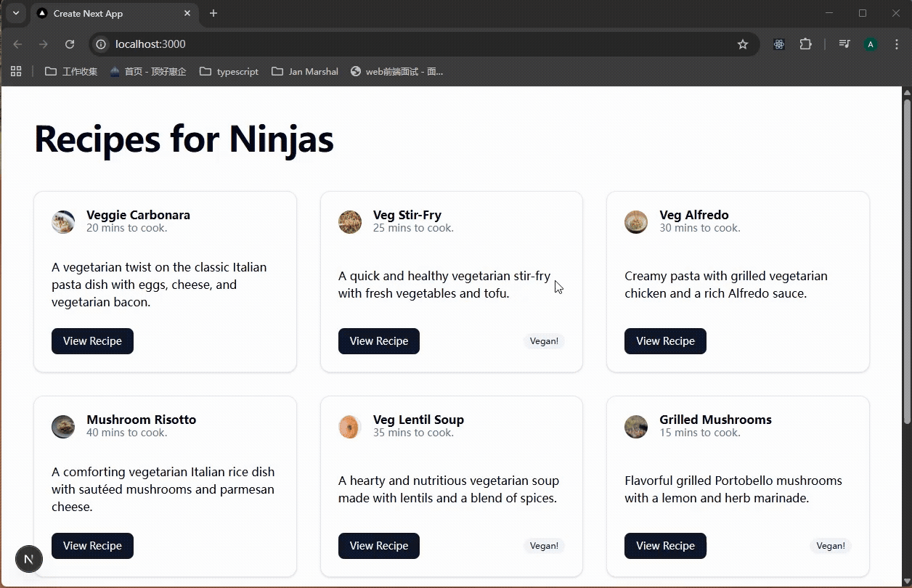Viewport: 912px width, 588px height.
Task: Expand the tab search dropdown
Action: 15,13
